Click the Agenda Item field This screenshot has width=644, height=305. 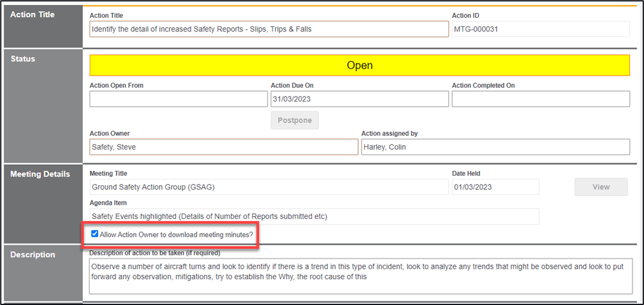(x=314, y=216)
